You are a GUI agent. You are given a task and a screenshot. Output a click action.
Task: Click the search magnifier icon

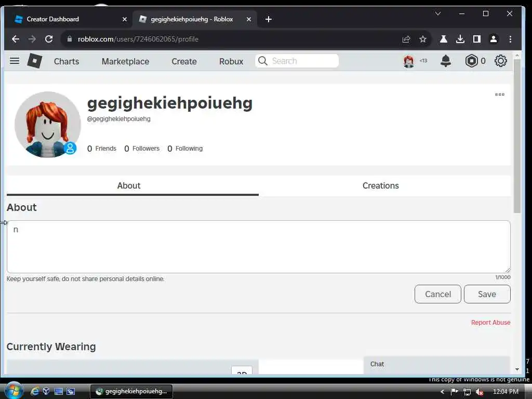tap(262, 61)
